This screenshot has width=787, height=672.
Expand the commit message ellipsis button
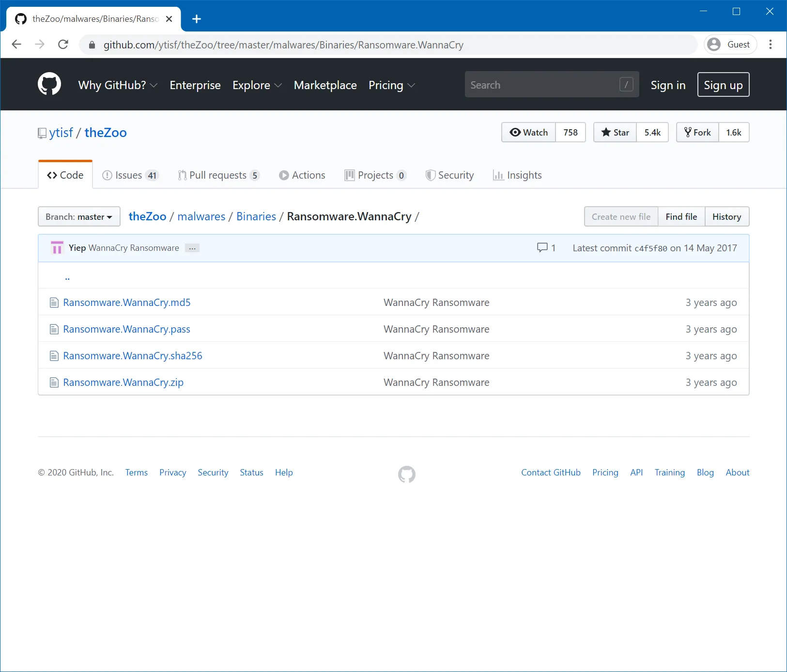tap(192, 248)
